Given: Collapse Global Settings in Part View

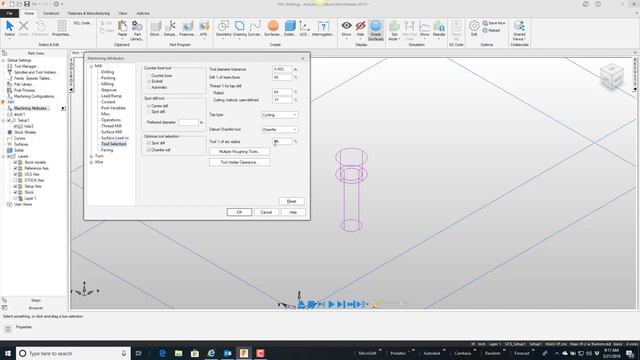Looking at the screenshot, I should click(x=3, y=60).
